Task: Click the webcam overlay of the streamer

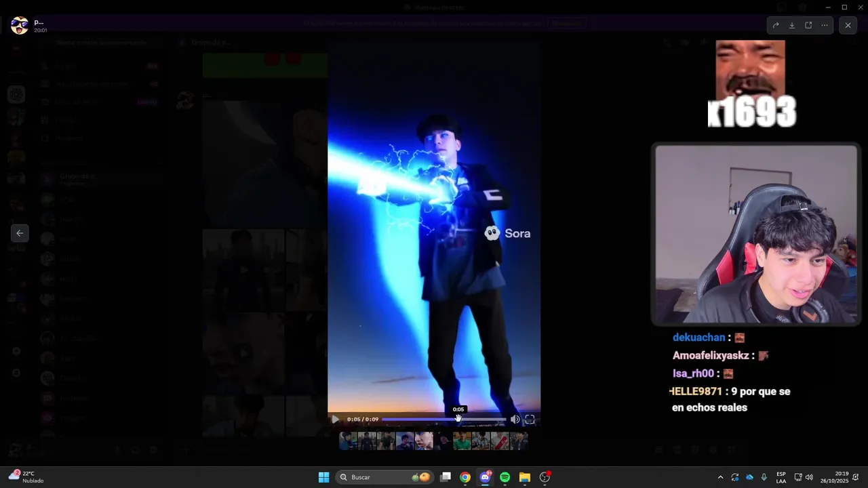Action: click(x=756, y=235)
